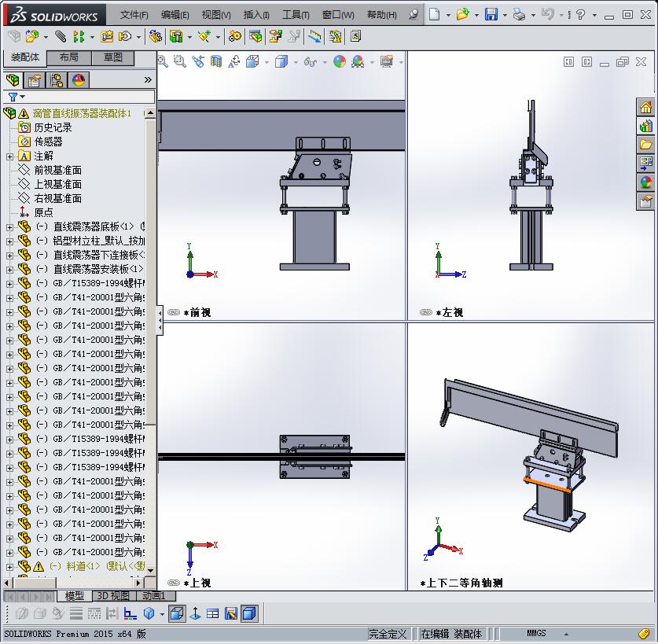The width and height of the screenshot is (658, 644).
Task: Click the Display Style cube icon
Action: pyautogui.click(x=281, y=62)
